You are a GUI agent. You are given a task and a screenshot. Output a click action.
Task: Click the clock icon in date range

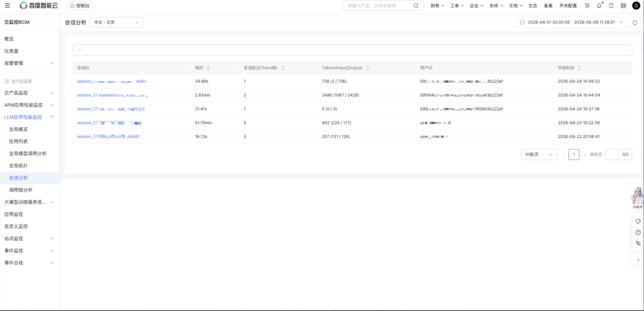coord(522,23)
